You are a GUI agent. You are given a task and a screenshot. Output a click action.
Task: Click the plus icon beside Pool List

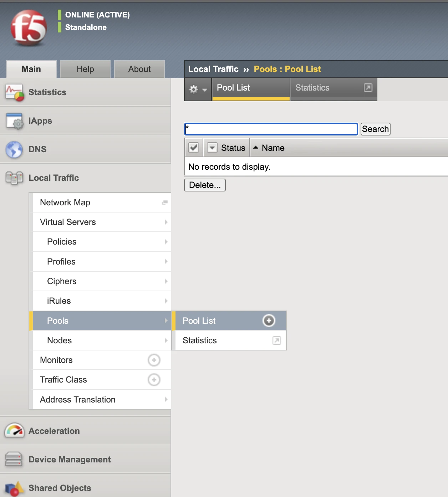click(269, 321)
